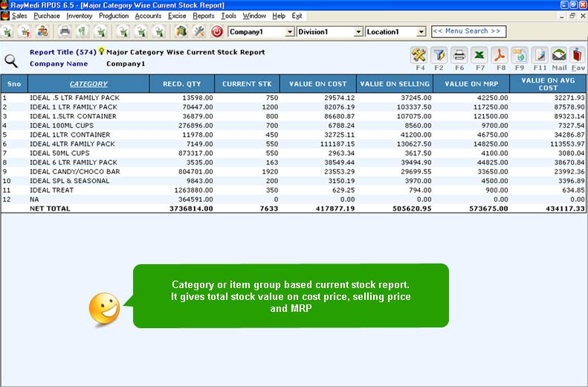
Task: Select the IDEAL TREAT row
Action: [293, 190]
